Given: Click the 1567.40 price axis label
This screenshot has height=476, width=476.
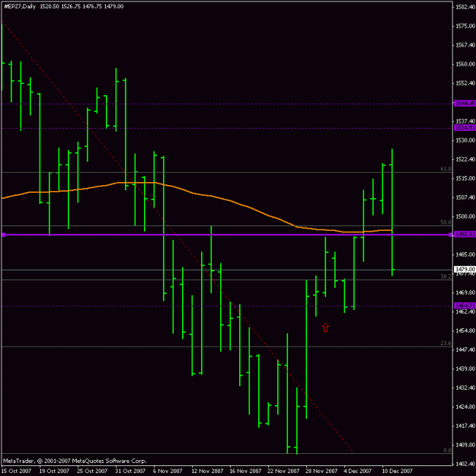Looking at the screenshot, I should [x=465, y=45].
